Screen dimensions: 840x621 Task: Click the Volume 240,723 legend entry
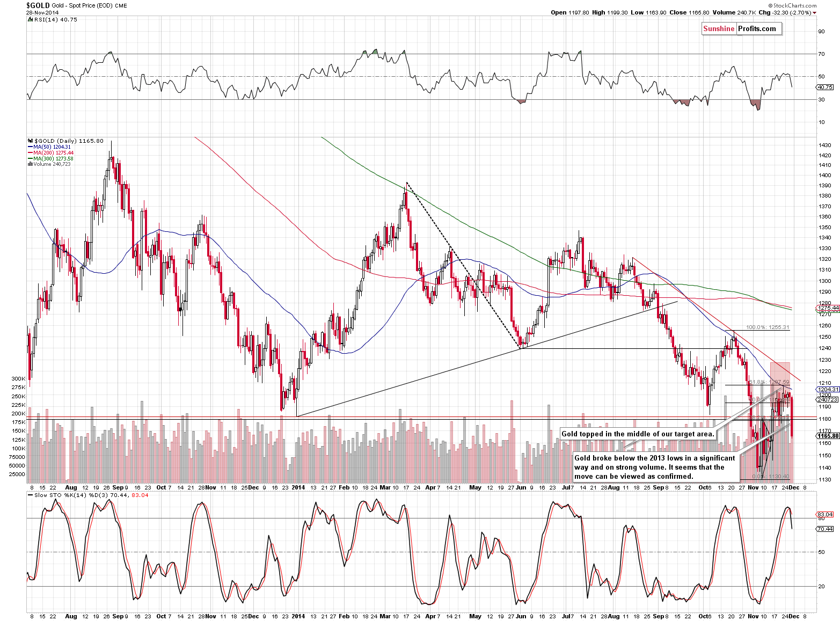[52, 164]
